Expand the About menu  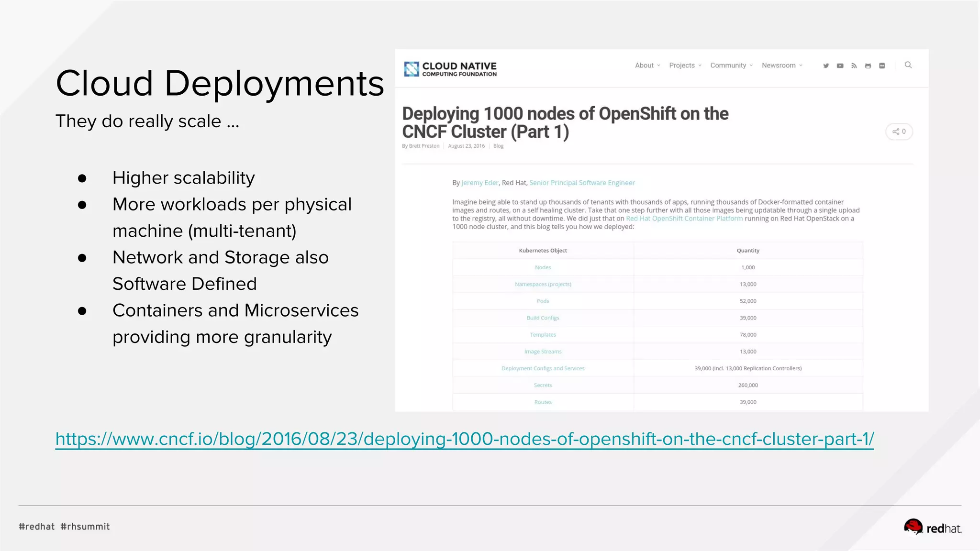pos(647,65)
